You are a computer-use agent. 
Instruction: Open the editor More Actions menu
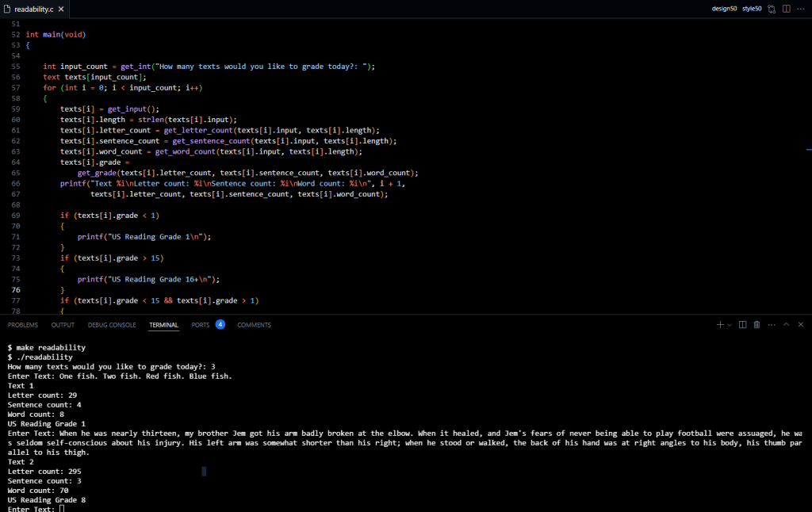click(801, 9)
